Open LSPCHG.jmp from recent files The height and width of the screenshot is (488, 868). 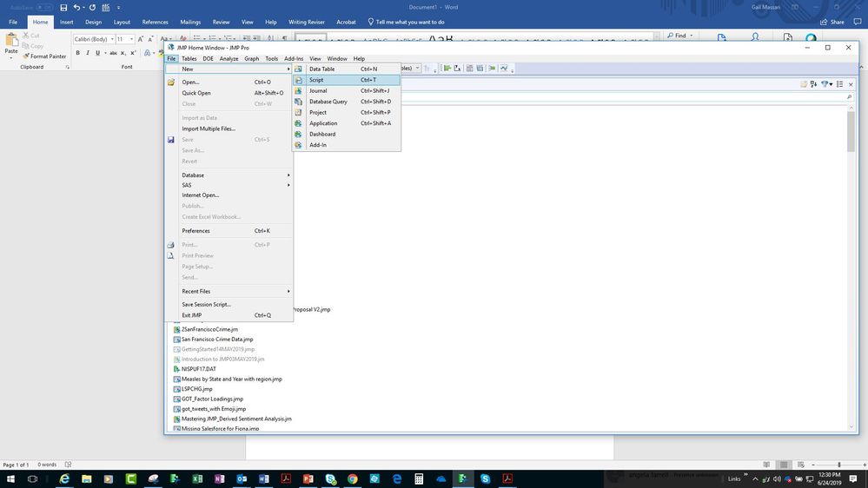coord(196,389)
